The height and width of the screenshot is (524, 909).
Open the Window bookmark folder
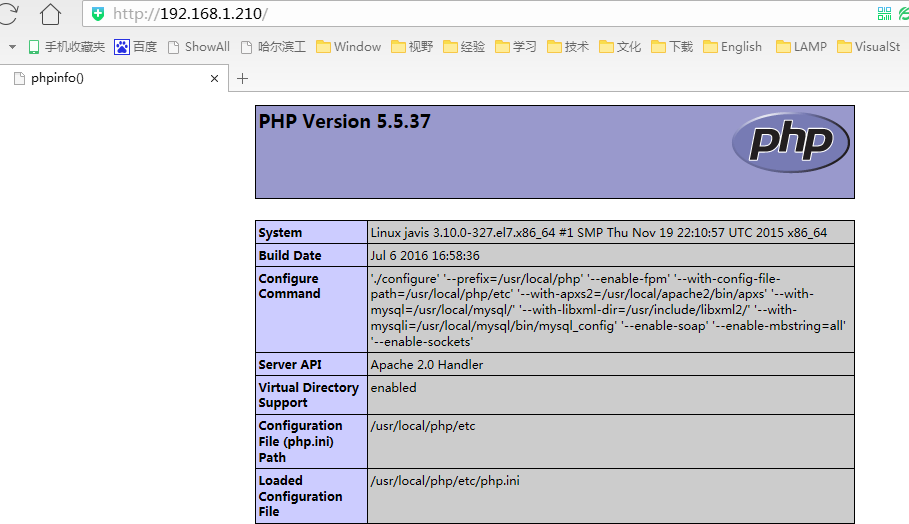[348, 47]
